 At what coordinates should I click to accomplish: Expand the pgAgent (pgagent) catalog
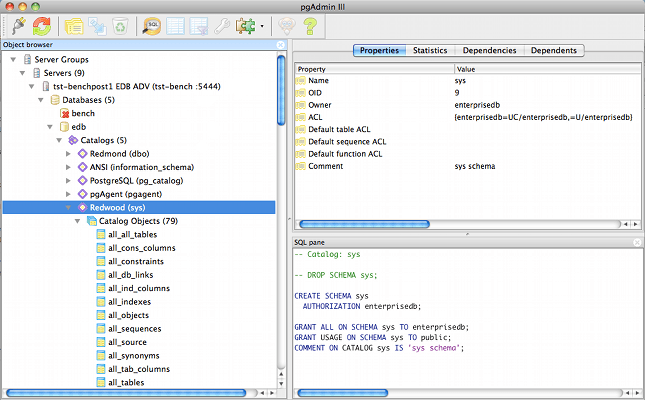(68, 194)
